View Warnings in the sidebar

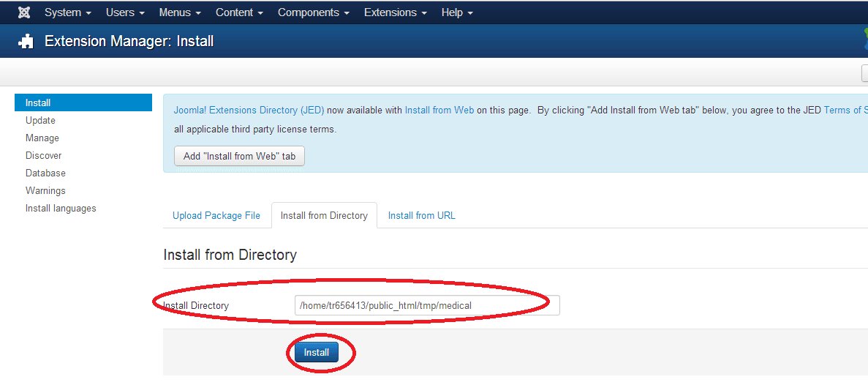[45, 190]
